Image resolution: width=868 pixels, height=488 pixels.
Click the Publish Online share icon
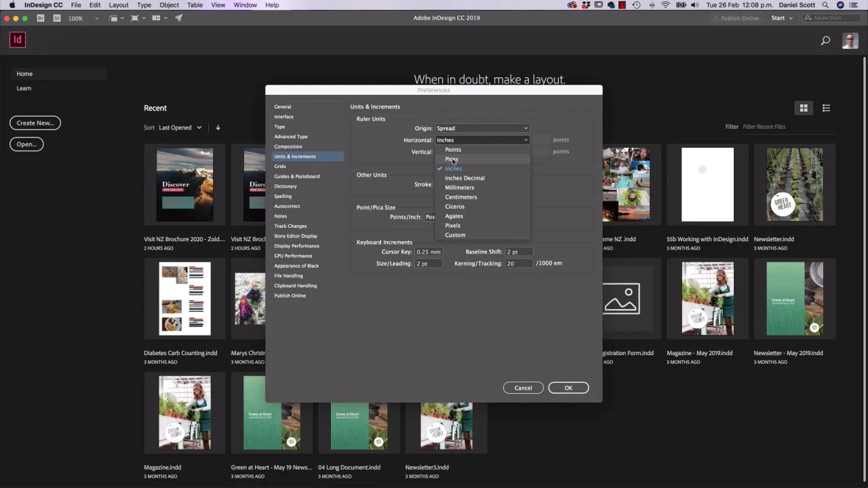716,18
